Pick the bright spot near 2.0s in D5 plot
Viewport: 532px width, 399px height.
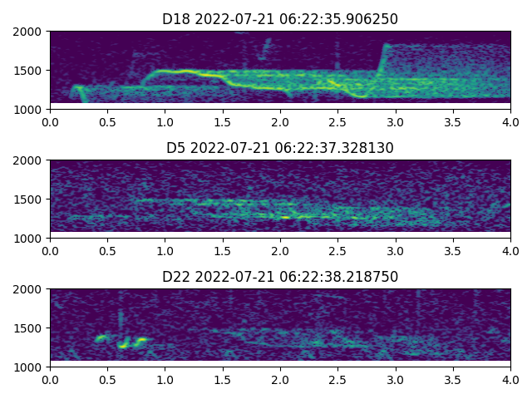pyautogui.click(x=285, y=217)
